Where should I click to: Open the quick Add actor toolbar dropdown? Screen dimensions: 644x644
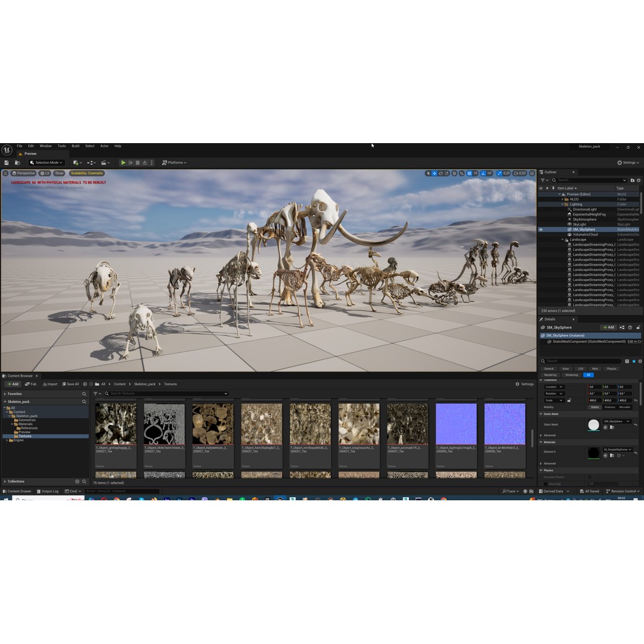77,163
